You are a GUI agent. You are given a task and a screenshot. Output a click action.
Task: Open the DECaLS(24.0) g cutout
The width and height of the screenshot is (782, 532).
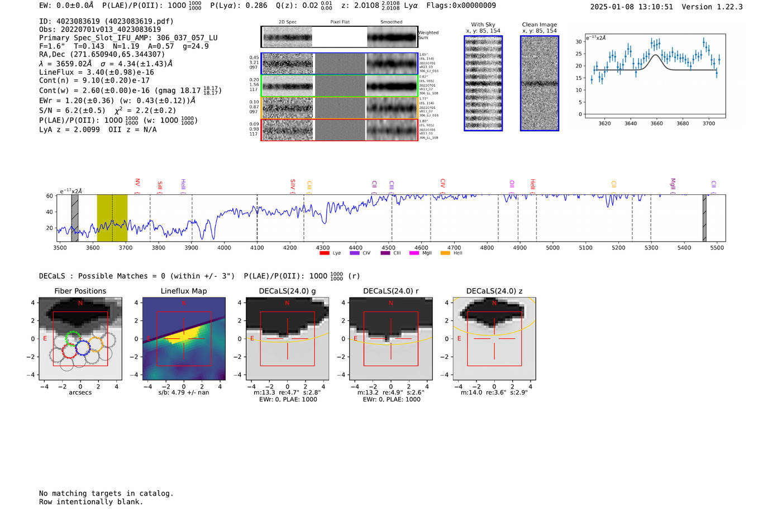click(287, 339)
